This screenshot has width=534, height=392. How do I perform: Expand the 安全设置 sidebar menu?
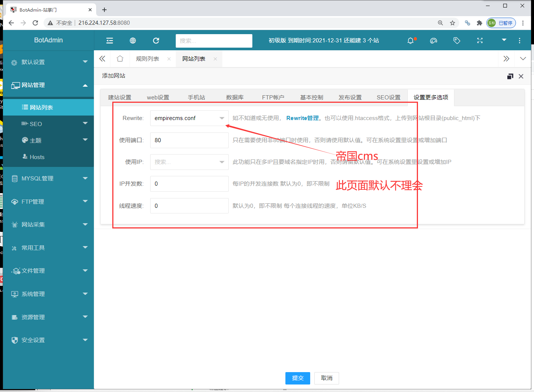48,340
